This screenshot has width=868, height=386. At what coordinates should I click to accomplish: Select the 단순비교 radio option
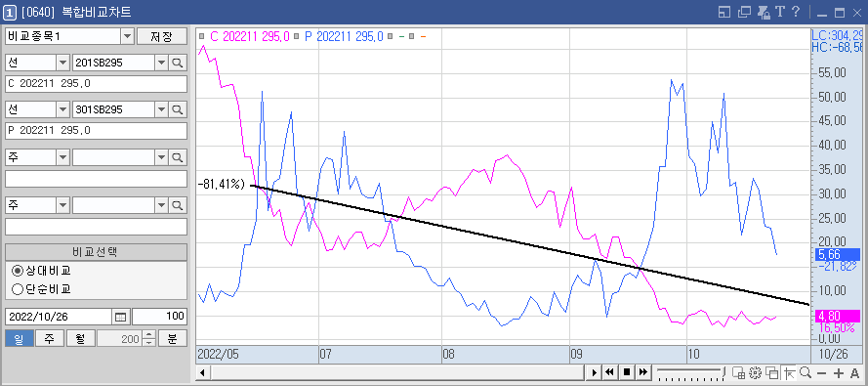pos(41,289)
